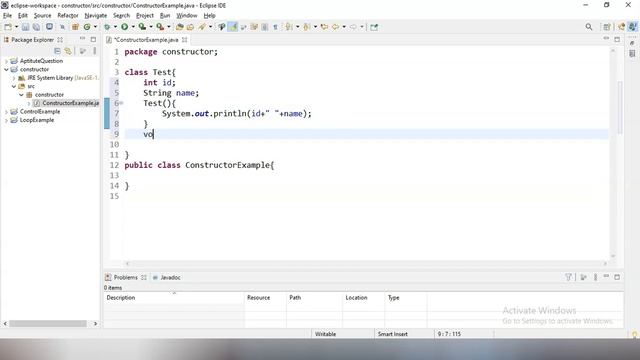The height and width of the screenshot is (360, 640).
Task: Click the Resource column header
Action: point(258,298)
